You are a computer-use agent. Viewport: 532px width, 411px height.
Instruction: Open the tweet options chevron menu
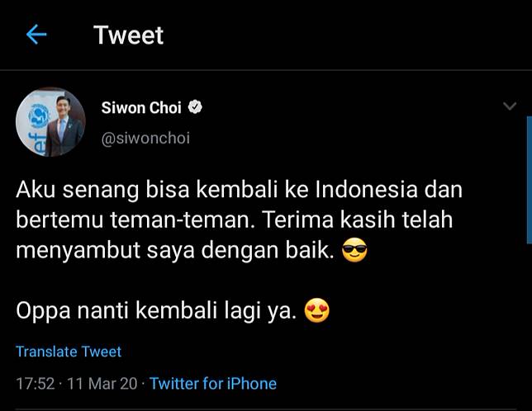point(510,106)
